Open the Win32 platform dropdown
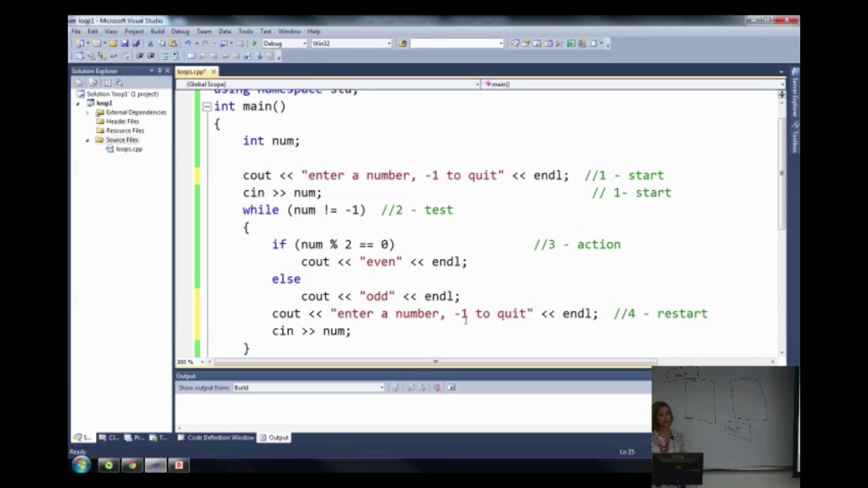 tap(389, 43)
